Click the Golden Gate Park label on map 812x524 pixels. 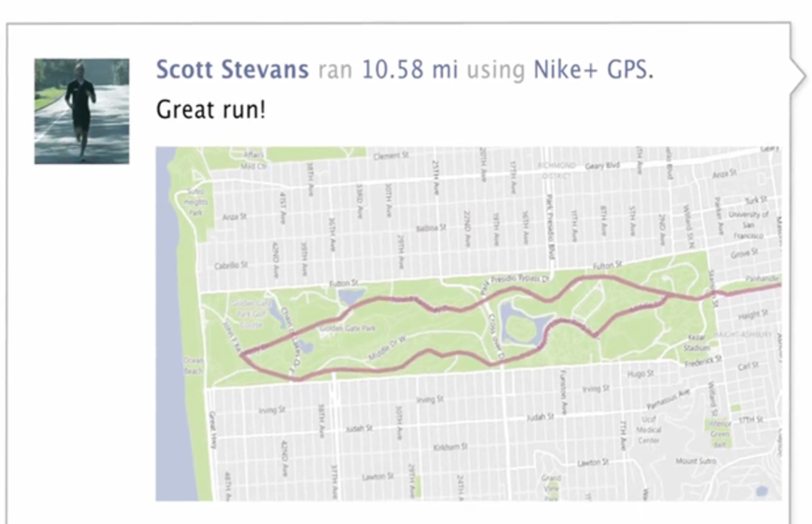(347, 328)
